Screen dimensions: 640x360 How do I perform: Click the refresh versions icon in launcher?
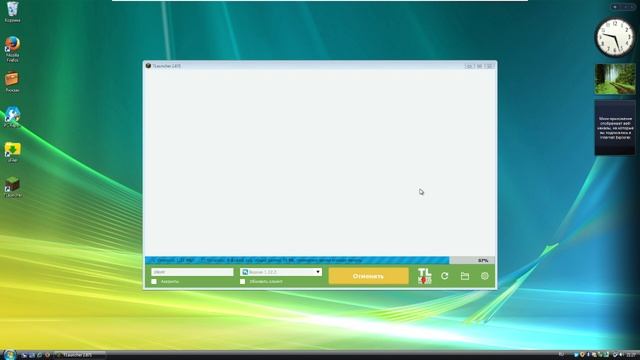444,276
